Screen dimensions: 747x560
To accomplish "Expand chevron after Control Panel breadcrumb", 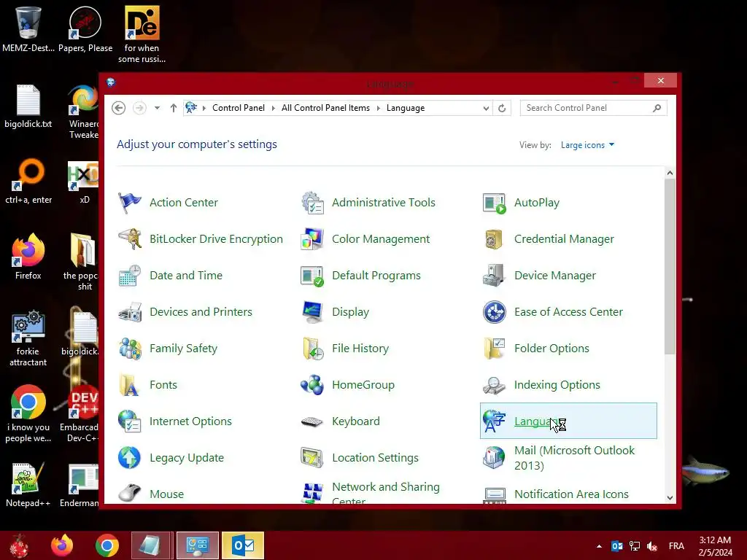I will coord(273,109).
